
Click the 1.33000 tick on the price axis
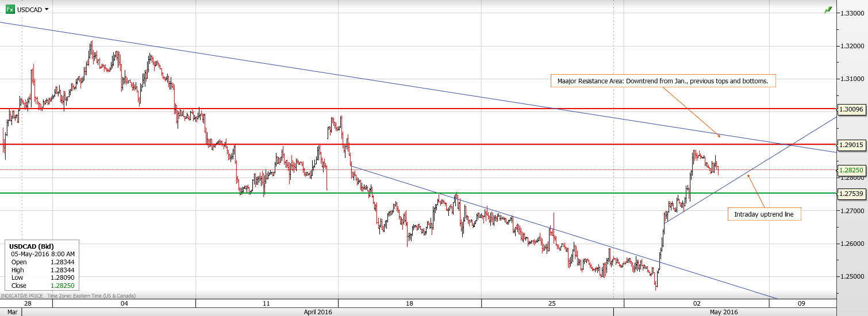click(852, 13)
